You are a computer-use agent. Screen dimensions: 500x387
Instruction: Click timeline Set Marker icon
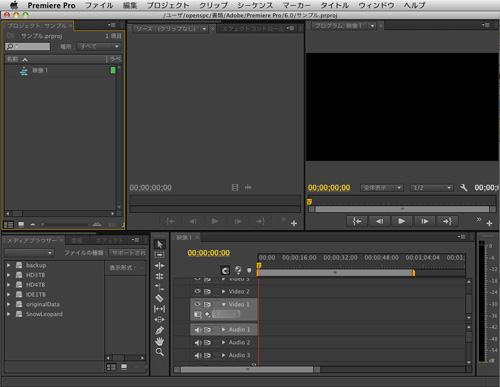coord(249,270)
